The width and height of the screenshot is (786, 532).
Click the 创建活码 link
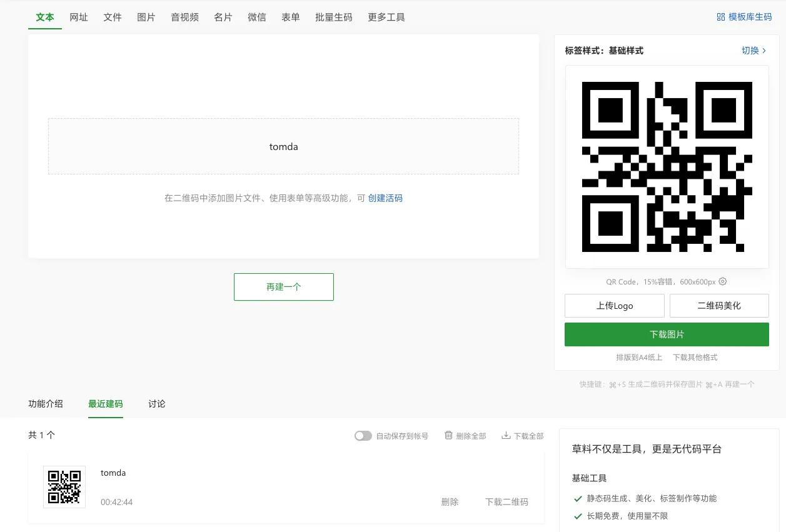[x=385, y=198]
